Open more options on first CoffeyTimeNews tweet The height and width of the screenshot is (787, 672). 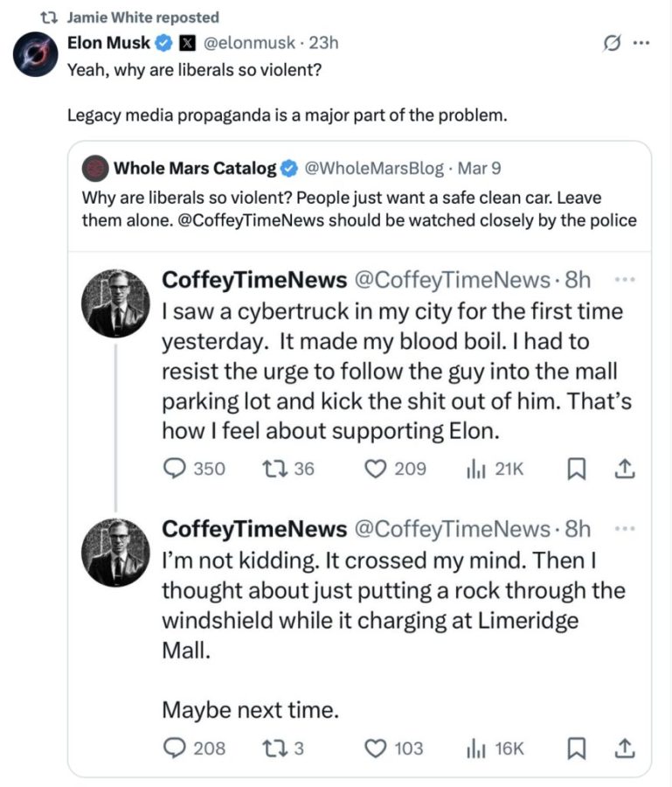pos(624,280)
